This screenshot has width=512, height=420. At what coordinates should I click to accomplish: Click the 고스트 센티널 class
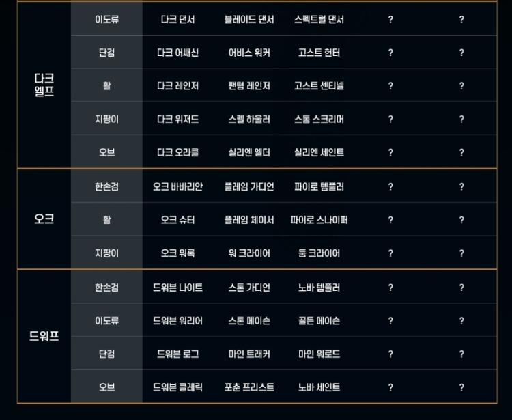[319, 86]
